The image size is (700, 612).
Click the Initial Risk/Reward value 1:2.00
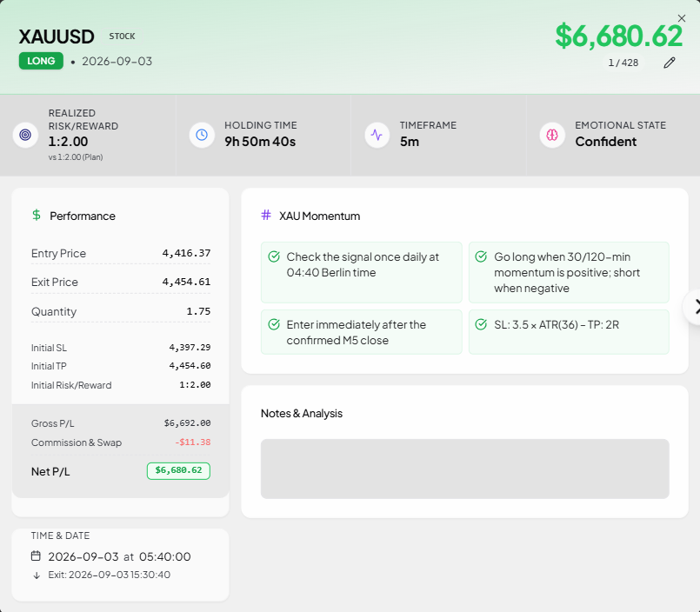[x=195, y=385]
